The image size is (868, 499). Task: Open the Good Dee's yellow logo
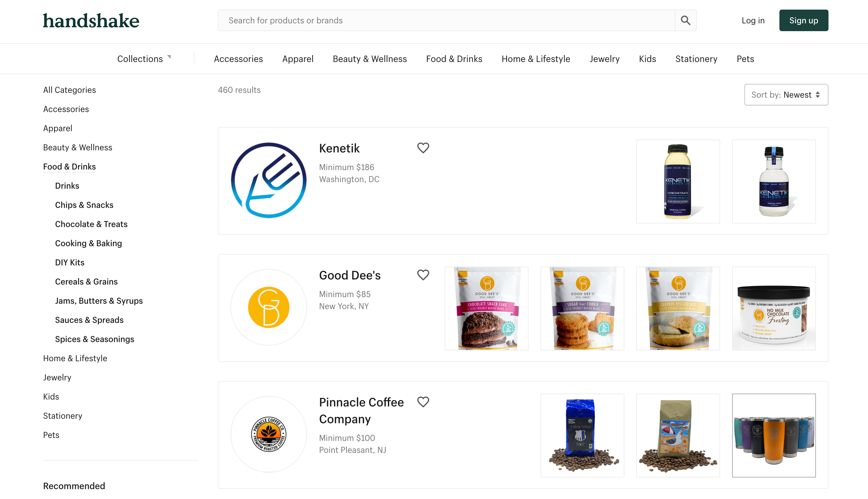pos(269,307)
